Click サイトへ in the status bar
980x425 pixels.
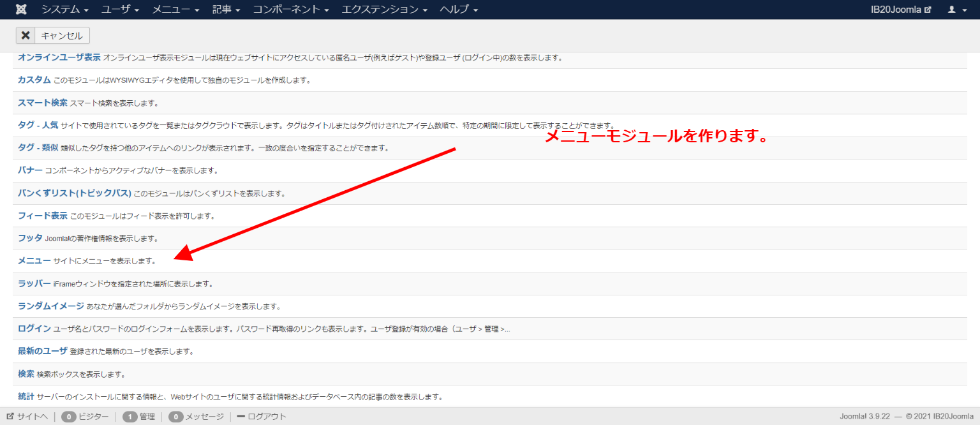[27, 417]
